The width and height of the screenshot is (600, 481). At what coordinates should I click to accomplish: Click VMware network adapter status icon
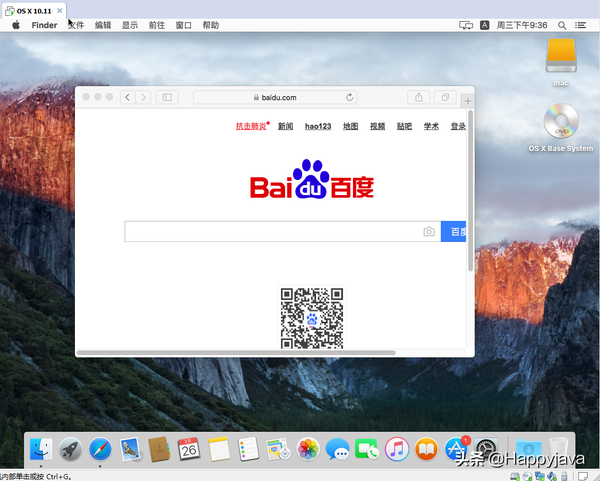[540, 476]
